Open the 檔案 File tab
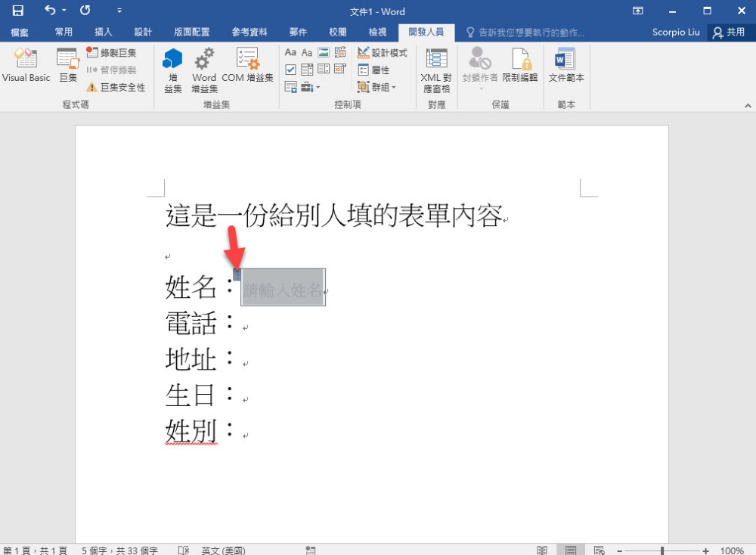 (20, 33)
